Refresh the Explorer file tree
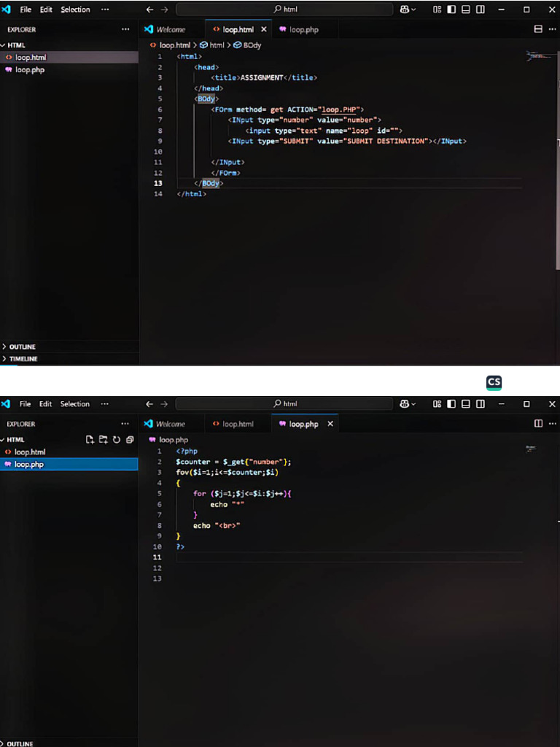The width and height of the screenshot is (560, 747). [116, 439]
